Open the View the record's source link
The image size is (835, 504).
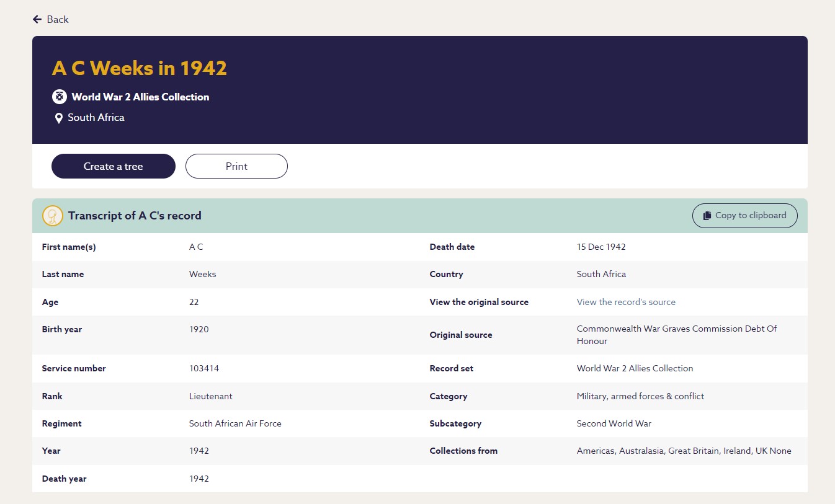coord(626,302)
